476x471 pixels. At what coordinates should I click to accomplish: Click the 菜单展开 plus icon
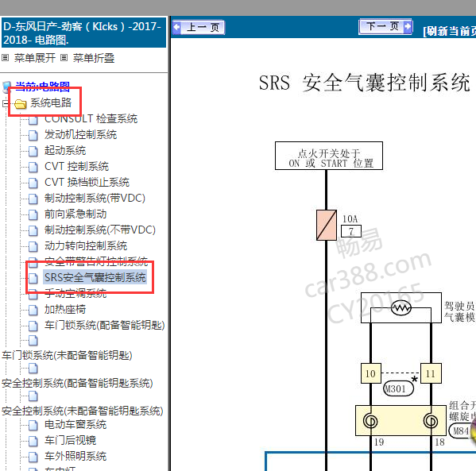pos(5,58)
